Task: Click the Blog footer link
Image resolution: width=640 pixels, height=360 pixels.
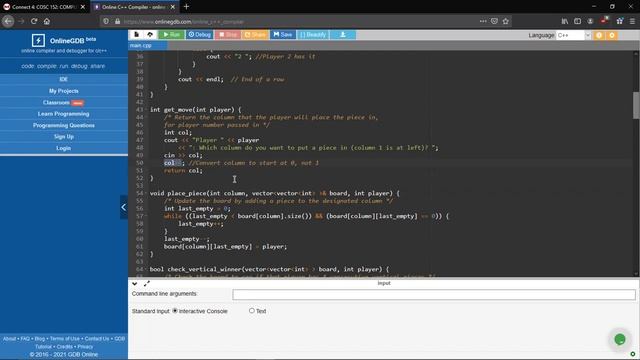Action: [x=40, y=339]
